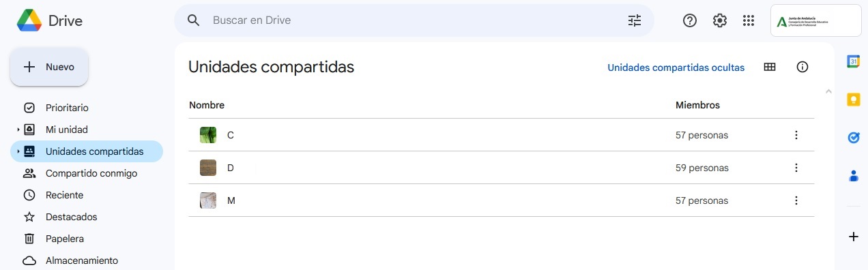Open Google Calendar side panel

click(x=853, y=61)
